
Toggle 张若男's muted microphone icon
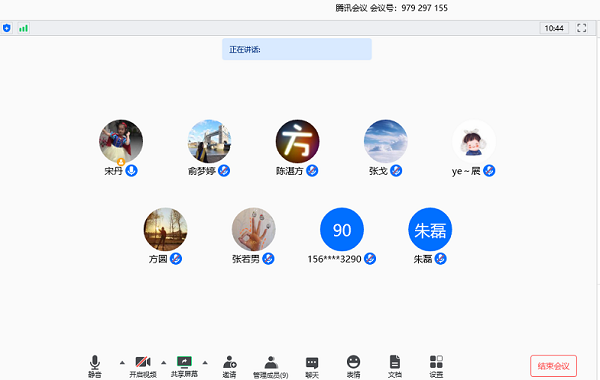(268, 259)
